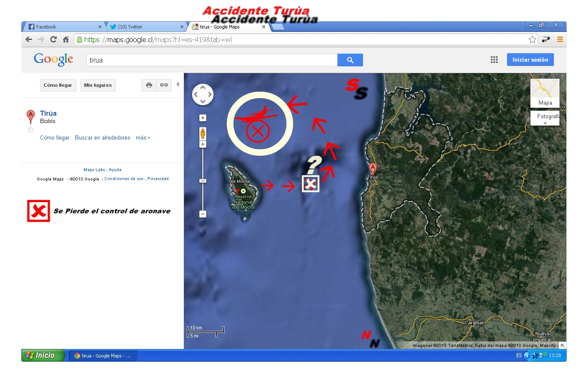
Task: Click the print icon in the side panel
Action: tap(149, 85)
